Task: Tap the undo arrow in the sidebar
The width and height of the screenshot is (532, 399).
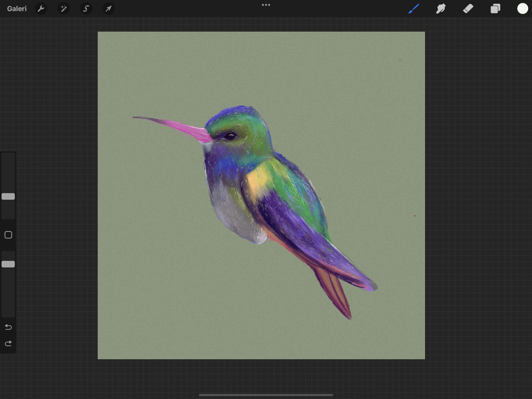Action: (8, 327)
